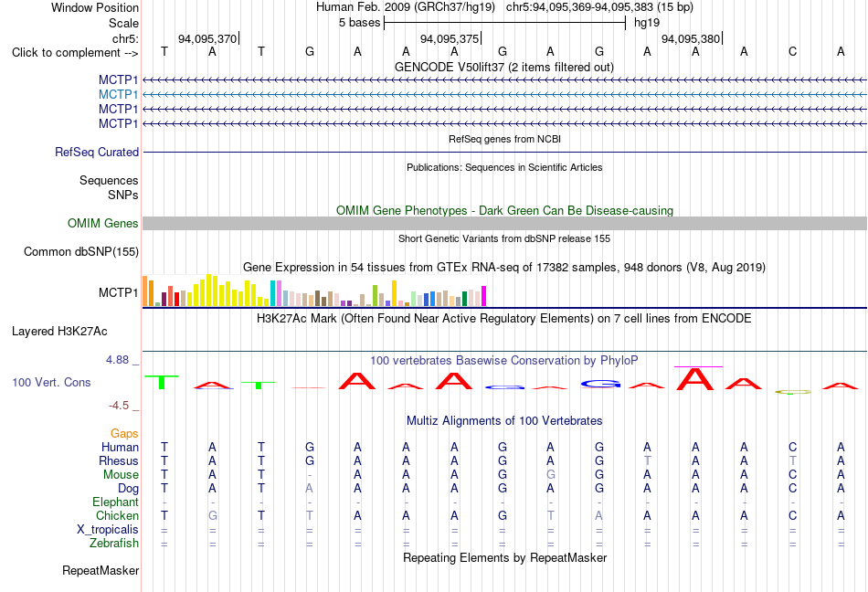Click the RefSeq Curated gene line
The width and height of the screenshot is (868, 592).
505,153
